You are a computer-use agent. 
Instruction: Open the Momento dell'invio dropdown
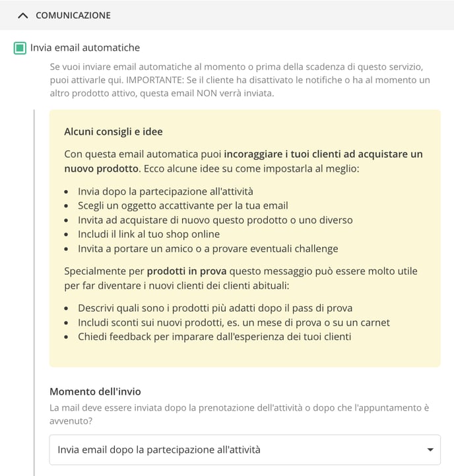pos(245,450)
